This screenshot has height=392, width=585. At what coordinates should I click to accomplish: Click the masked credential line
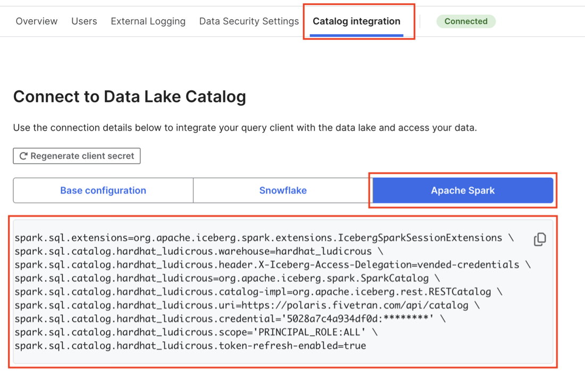(x=230, y=319)
